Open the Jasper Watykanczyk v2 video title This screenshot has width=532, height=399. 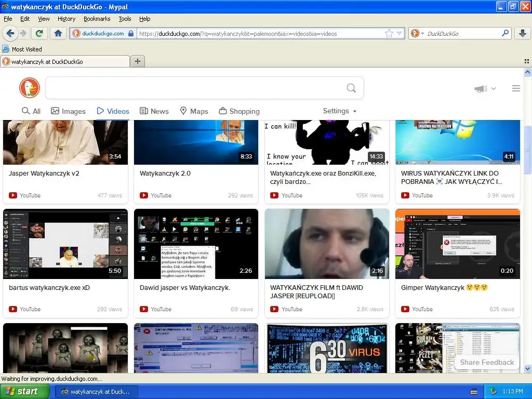(x=44, y=174)
